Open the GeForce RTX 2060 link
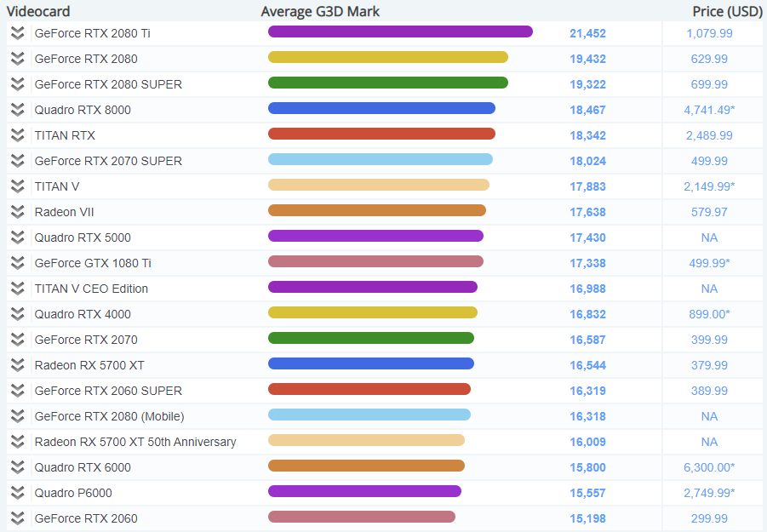This screenshot has height=532, width=767. point(86,518)
